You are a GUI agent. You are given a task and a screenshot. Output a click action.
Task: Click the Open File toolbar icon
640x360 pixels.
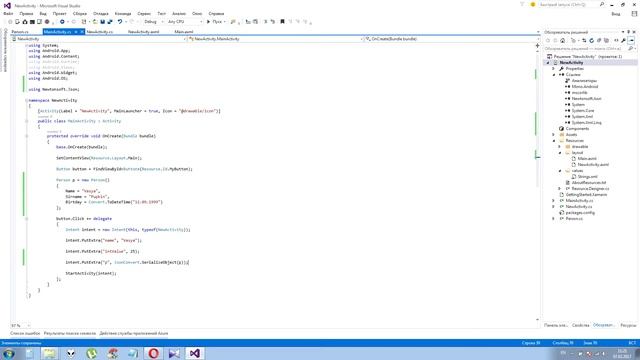(x=95, y=22)
